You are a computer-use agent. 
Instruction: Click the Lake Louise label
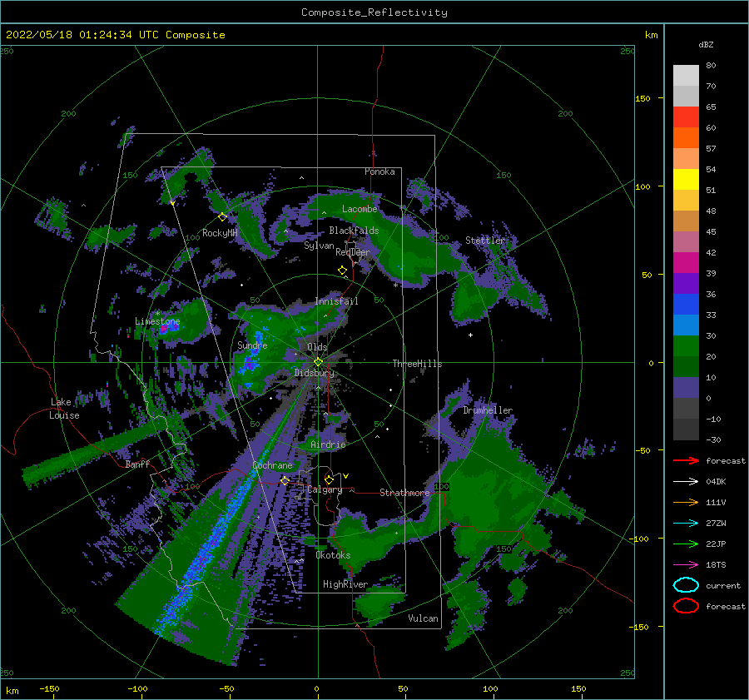tap(64, 409)
